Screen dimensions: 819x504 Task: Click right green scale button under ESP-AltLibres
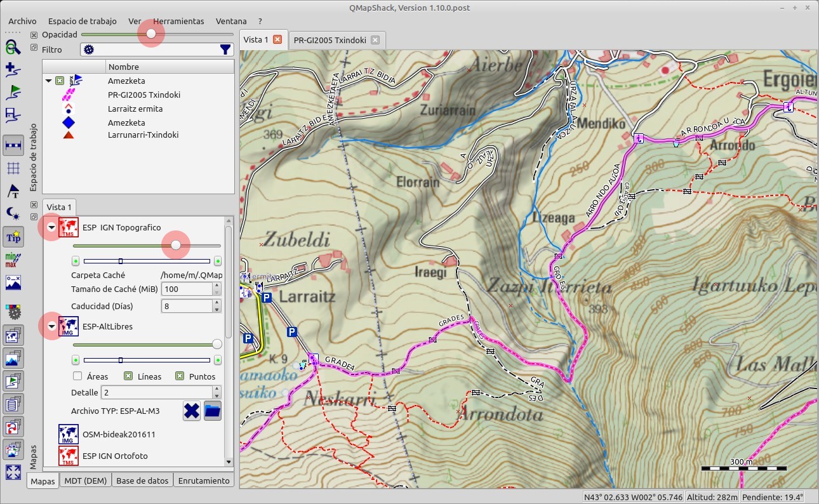pyautogui.click(x=218, y=360)
